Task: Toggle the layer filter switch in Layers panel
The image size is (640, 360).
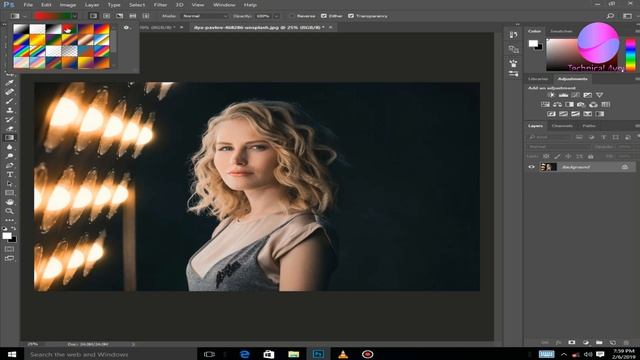Action: 638,137
